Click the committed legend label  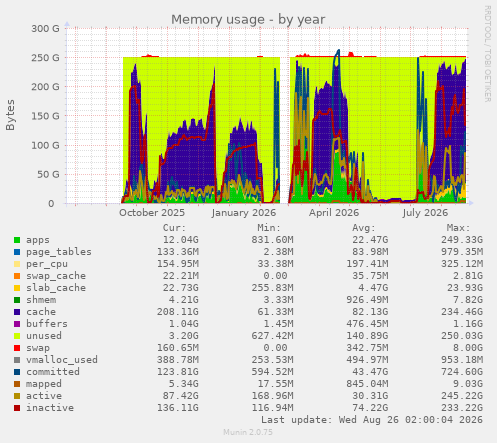53,372
